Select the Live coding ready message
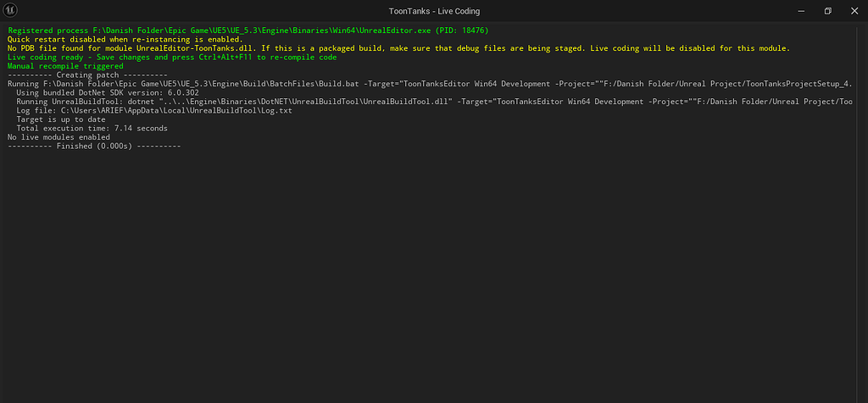Screen dimensions: 868x403 coord(172,58)
